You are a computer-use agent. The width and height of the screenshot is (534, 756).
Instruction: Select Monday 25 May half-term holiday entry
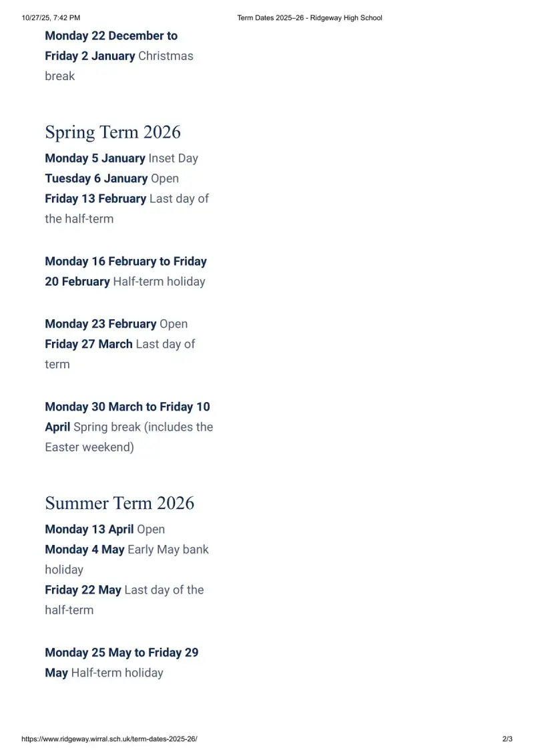pyautogui.click(x=121, y=663)
